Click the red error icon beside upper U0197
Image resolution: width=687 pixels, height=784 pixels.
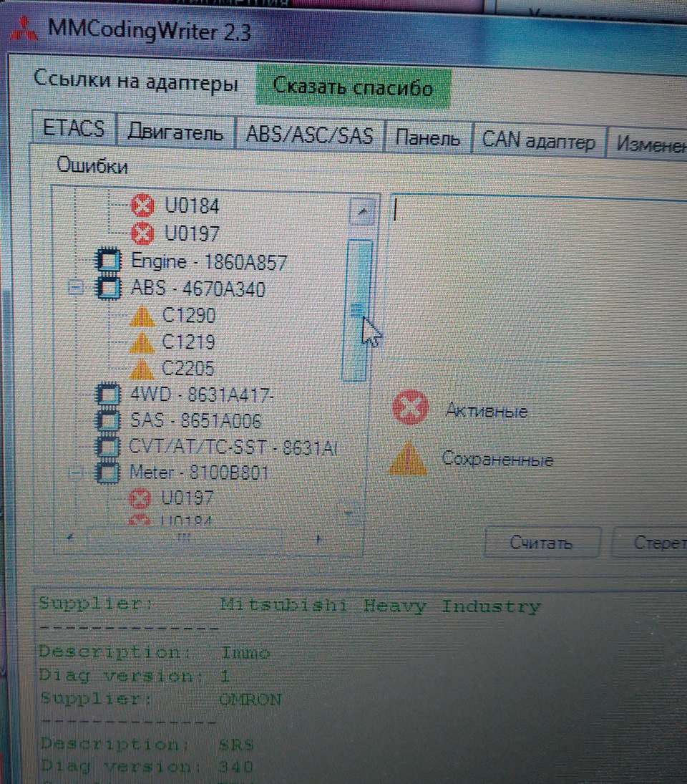pos(142,233)
